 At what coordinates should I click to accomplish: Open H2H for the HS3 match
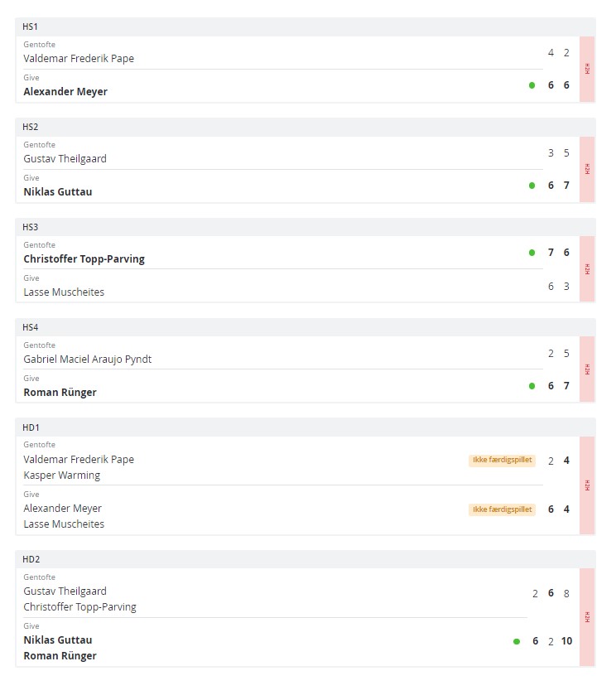[587, 269]
